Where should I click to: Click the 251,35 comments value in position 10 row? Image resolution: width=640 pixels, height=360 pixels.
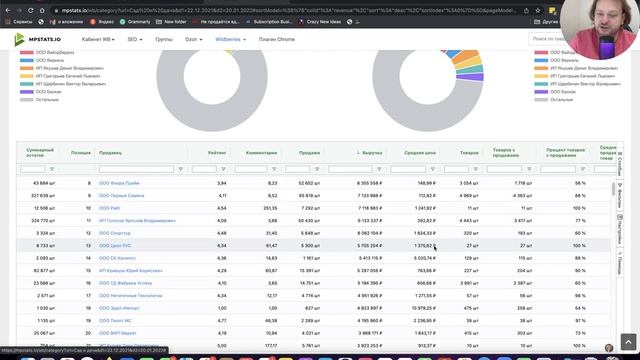click(270, 208)
